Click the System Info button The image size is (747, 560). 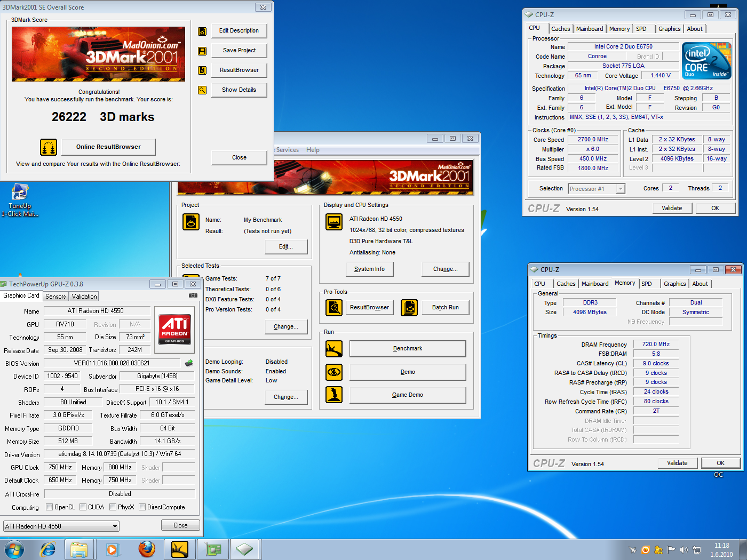(369, 269)
